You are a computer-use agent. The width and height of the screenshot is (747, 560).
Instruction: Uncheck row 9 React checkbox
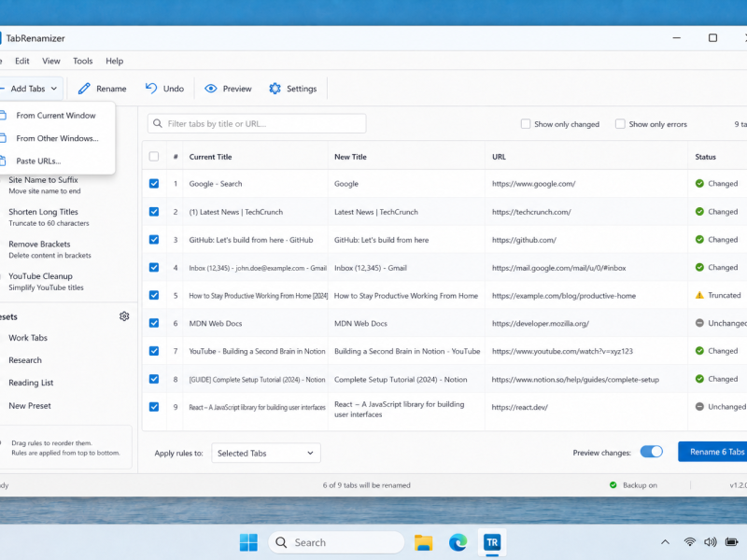pos(154,407)
